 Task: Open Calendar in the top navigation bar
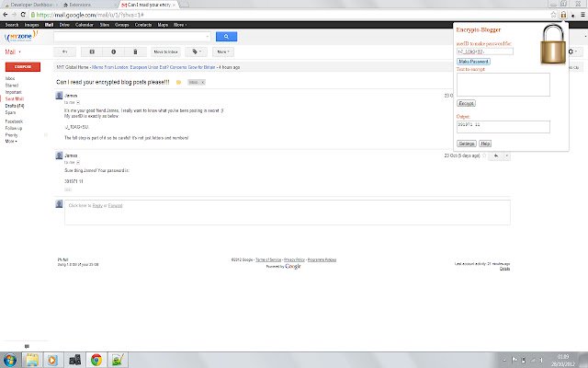point(84,25)
